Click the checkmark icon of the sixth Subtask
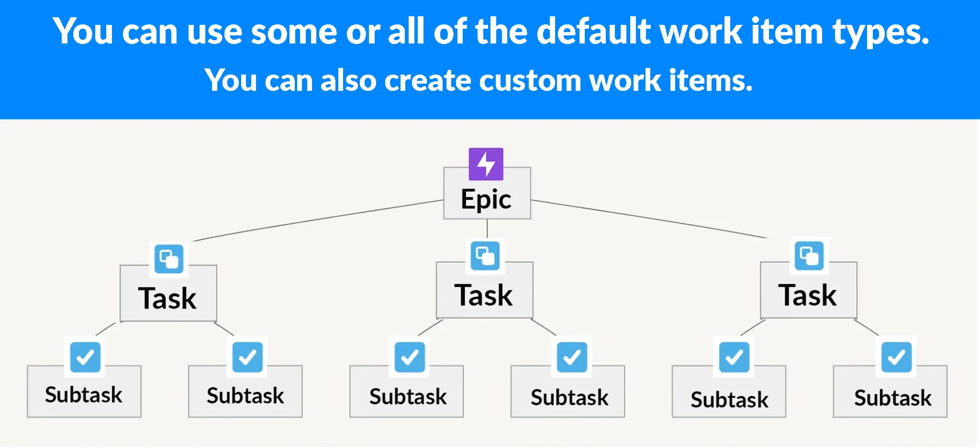This screenshot has height=448, width=980. [x=896, y=357]
